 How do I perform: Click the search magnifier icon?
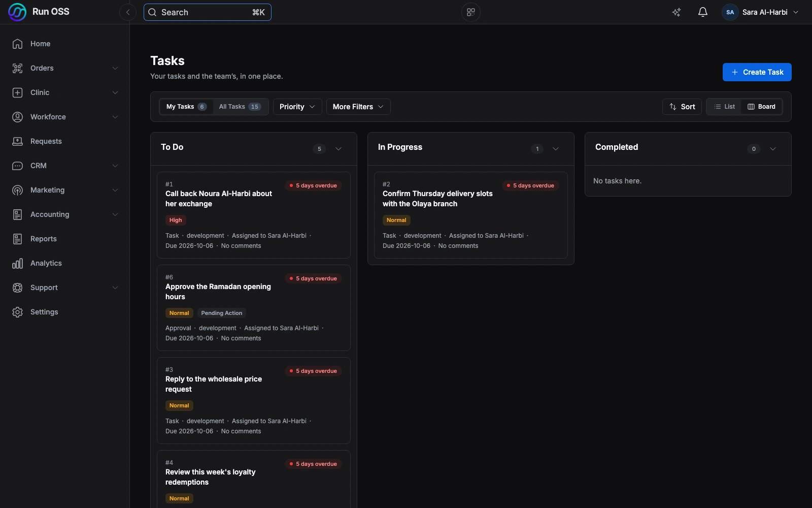(x=152, y=12)
